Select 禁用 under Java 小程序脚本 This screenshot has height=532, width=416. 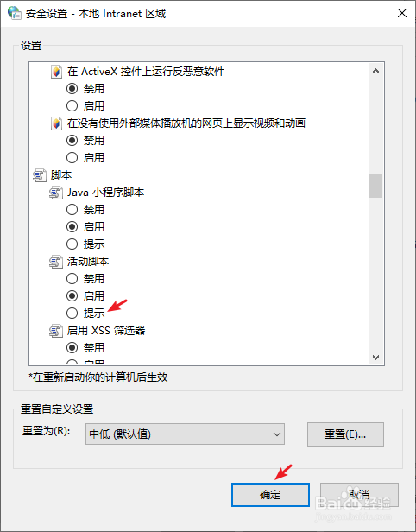pos(72,209)
